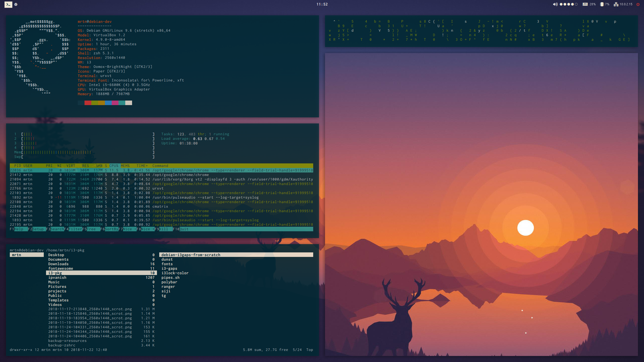This screenshot has height=362, width=644.
Task: Click the network IP address icon
Action: point(616,4)
